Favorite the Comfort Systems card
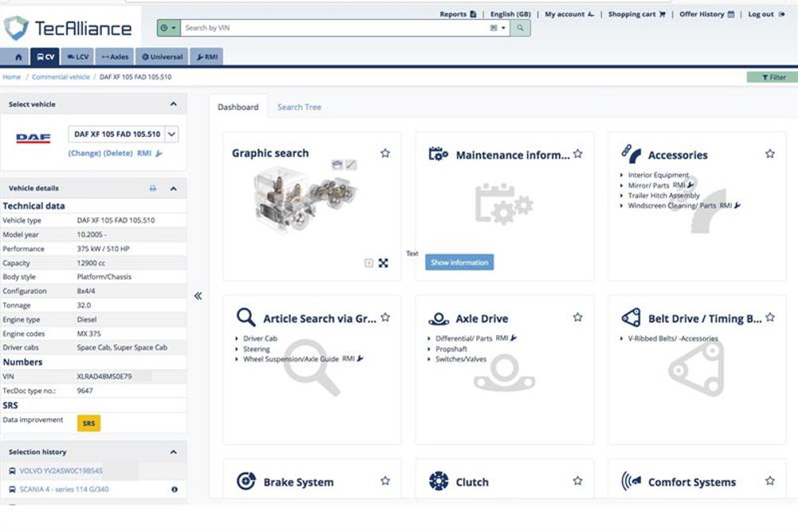This screenshot has width=798, height=532. point(770,480)
